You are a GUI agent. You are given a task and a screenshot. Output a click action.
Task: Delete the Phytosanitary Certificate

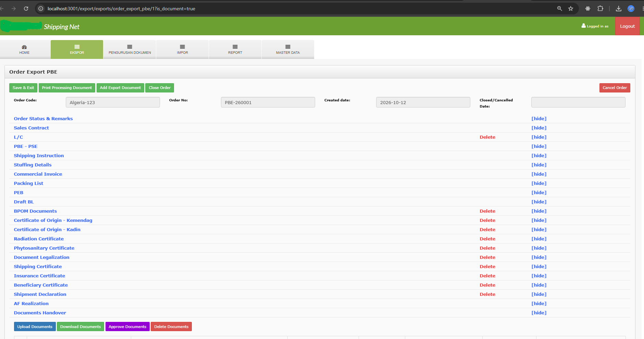click(x=487, y=248)
